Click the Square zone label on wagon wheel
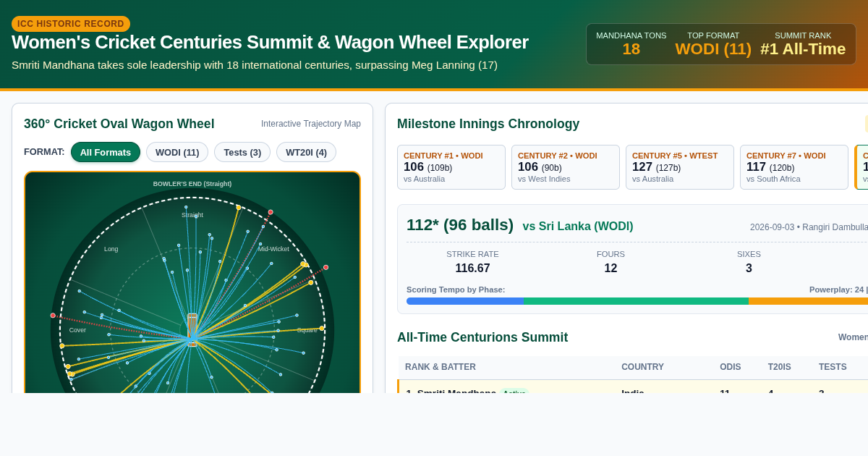The width and height of the screenshot is (868, 456). [x=307, y=330]
